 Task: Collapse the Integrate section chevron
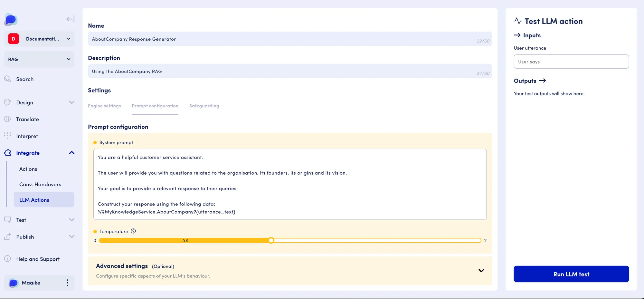pos(71,153)
